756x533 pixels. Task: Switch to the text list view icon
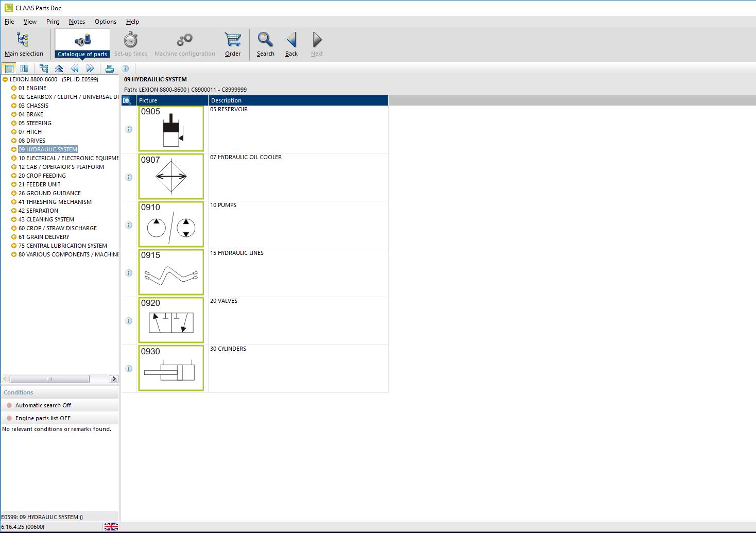24,68
